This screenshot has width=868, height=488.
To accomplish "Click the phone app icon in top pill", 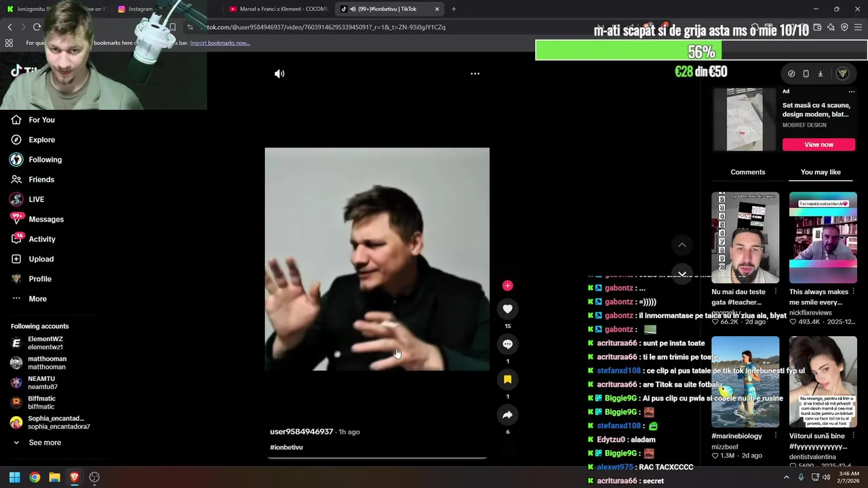I will pyautogui.click(x=806, y=74).
